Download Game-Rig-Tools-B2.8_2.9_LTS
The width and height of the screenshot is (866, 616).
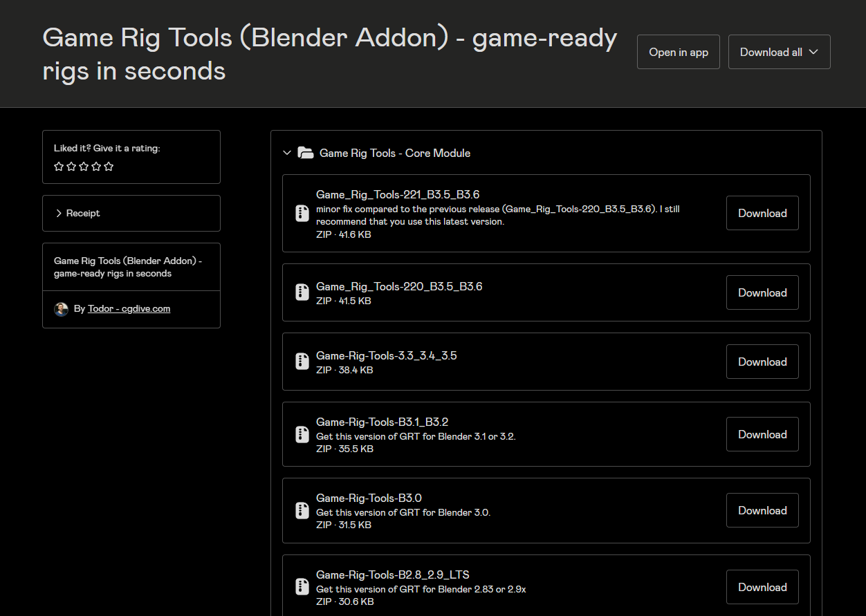point(762,587)
